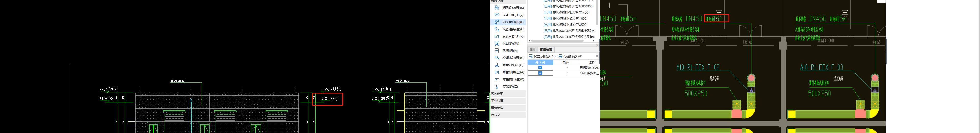Click right arrow of component list scrollbar
Viewport: 980px width, 133px height.
coord(593,41)
